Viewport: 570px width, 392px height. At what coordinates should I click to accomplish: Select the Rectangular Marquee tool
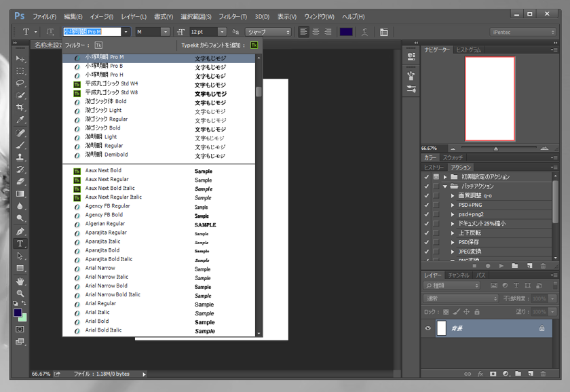pos(20,71)
